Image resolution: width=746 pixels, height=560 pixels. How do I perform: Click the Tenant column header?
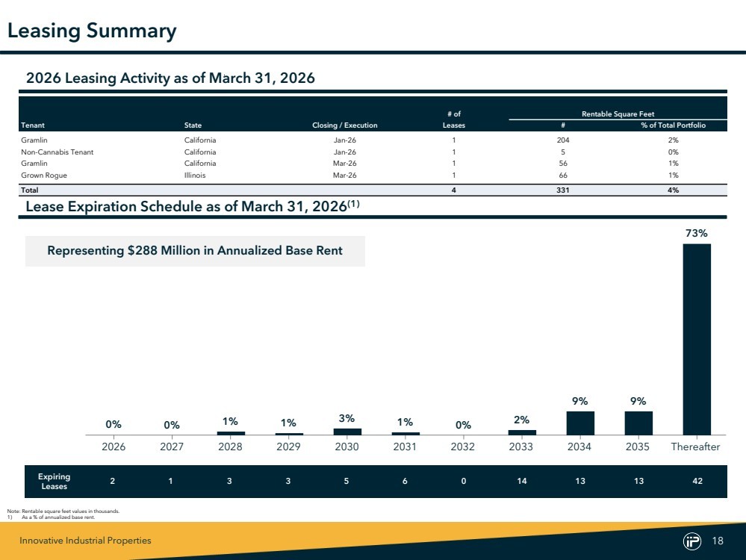point(33,125)
